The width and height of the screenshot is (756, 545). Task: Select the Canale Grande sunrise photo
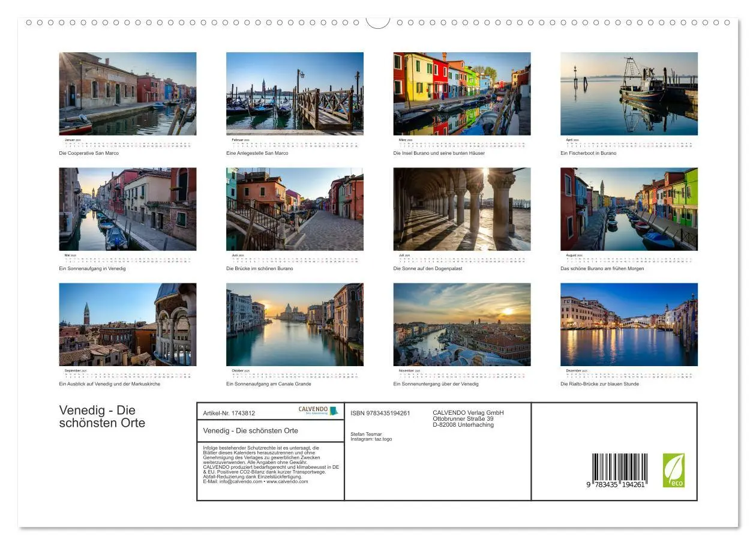tap(295, 324)
